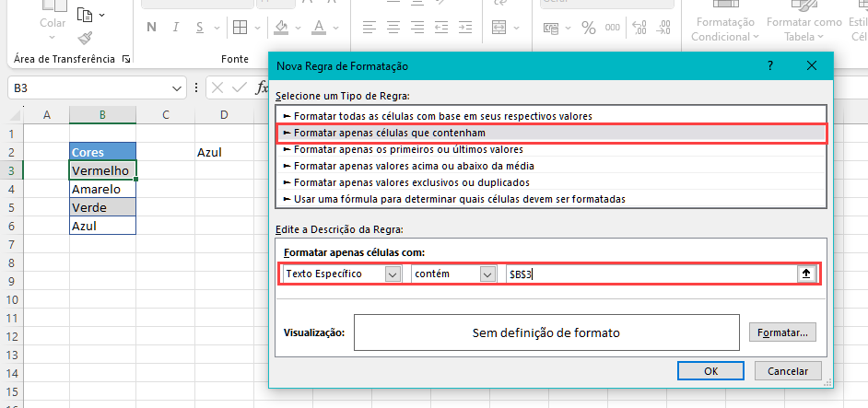Screen dimensions: 868x408
Task: Open merge cells dropdown arrow
Action: [516, 27]
